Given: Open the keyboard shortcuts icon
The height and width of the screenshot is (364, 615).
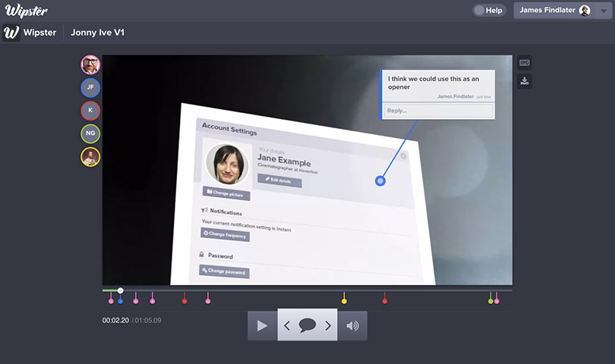Looking at the screenshot, I should click(525, 63).
